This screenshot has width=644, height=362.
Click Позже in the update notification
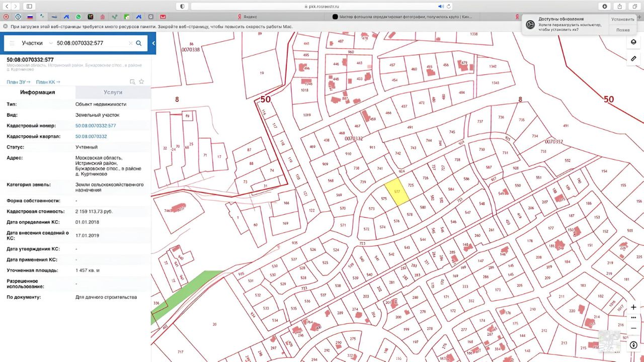pos(623,30)
